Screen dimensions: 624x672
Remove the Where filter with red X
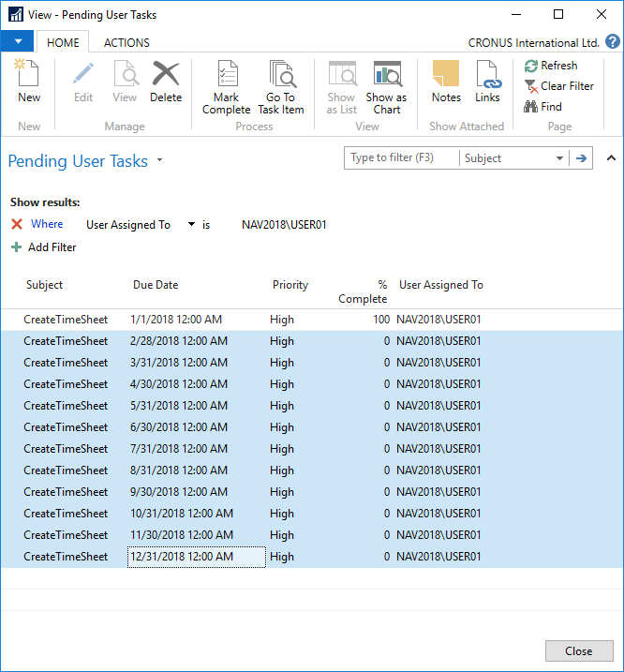17,224
